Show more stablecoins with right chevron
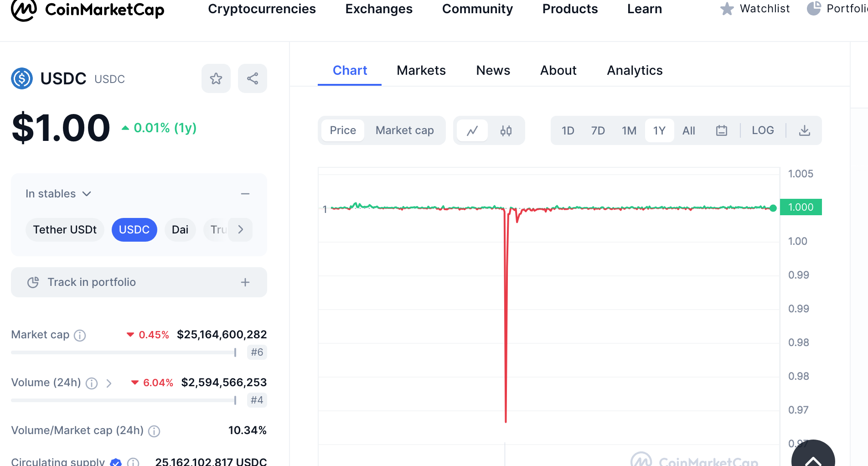This screenshot has width=868, height=466. coord(241,229)
